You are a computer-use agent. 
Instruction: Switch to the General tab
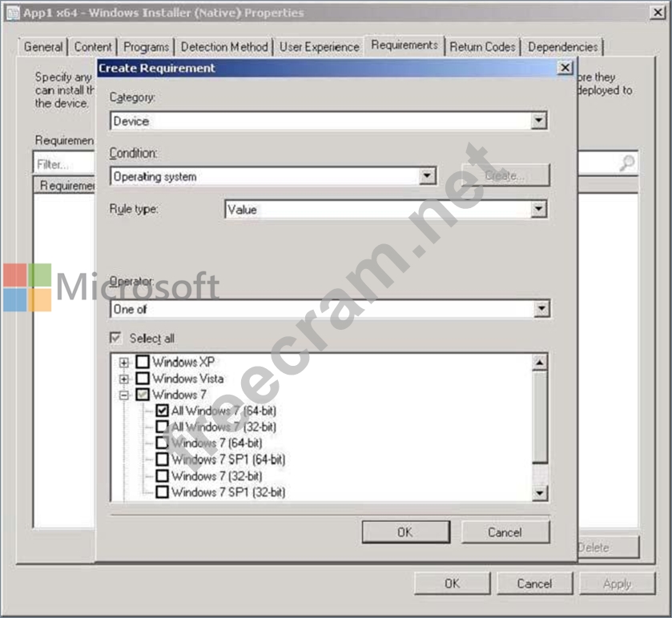(43, 46)
